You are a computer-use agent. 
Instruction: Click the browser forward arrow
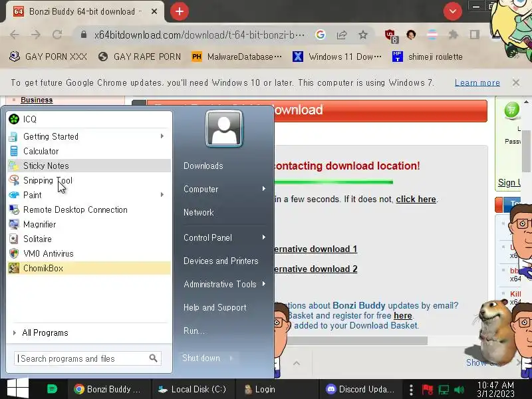coord(36,35)
